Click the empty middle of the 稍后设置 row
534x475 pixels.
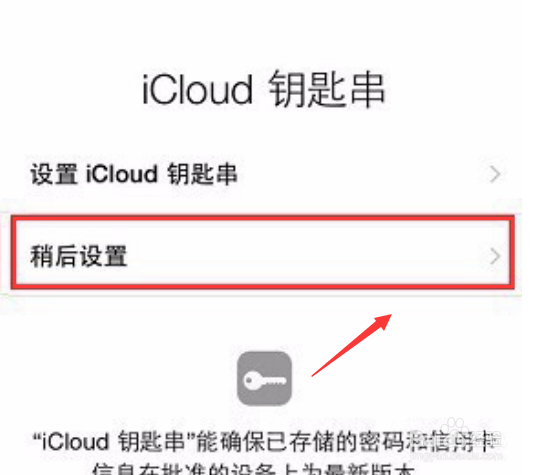(307, 256)
